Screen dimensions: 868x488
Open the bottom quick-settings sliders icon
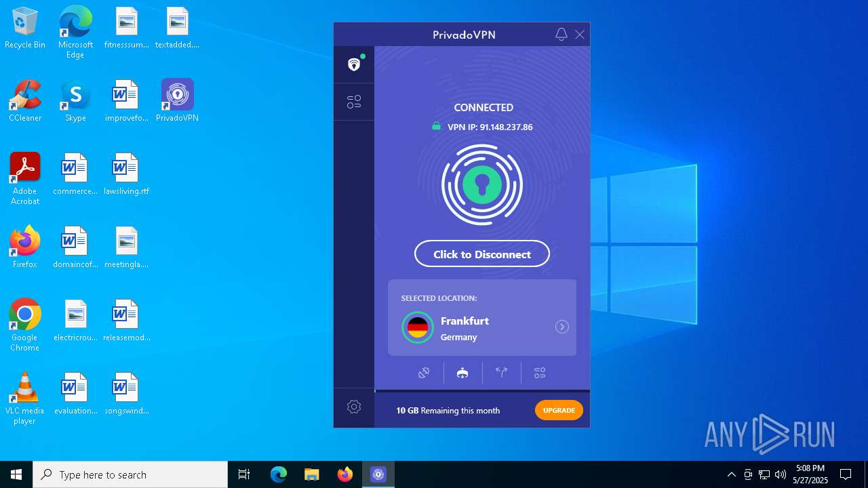(x=540, y=373)
